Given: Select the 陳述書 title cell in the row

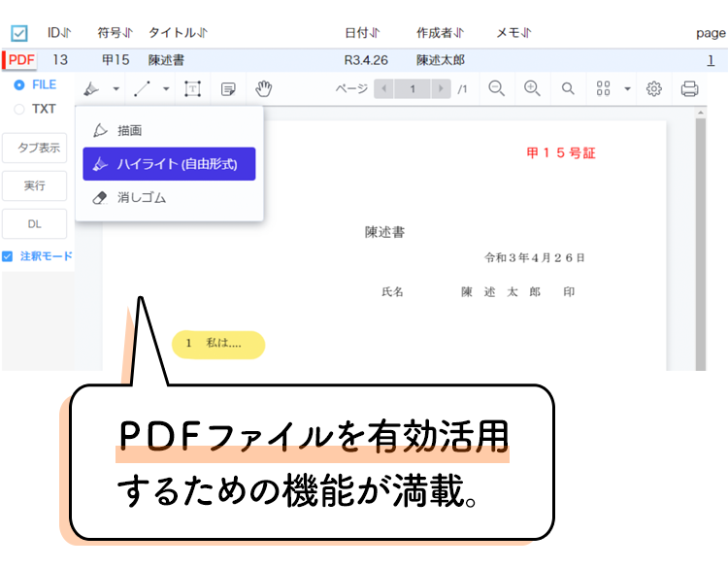Looking at the screenshot, I should 166,60.
